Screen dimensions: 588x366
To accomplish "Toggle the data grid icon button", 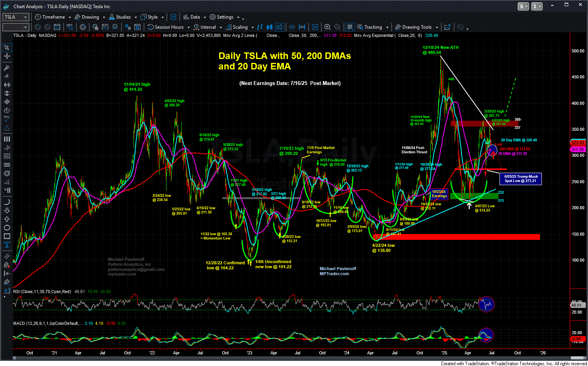I will tap(350, 27).
